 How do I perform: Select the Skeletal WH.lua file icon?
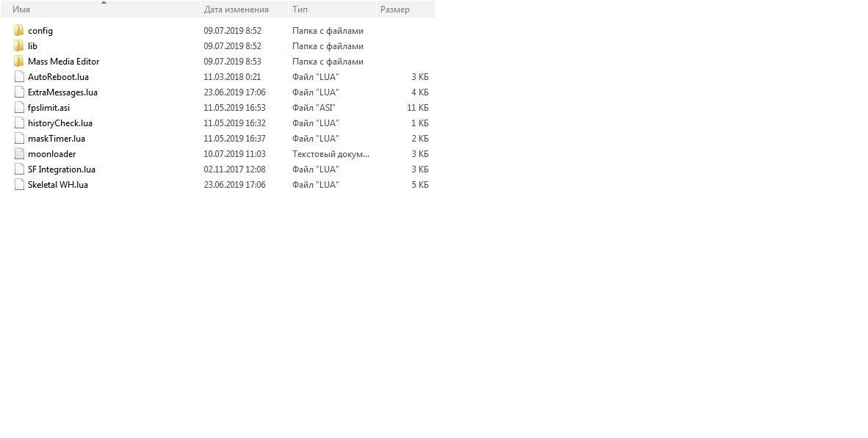click(x=19, y=185)
